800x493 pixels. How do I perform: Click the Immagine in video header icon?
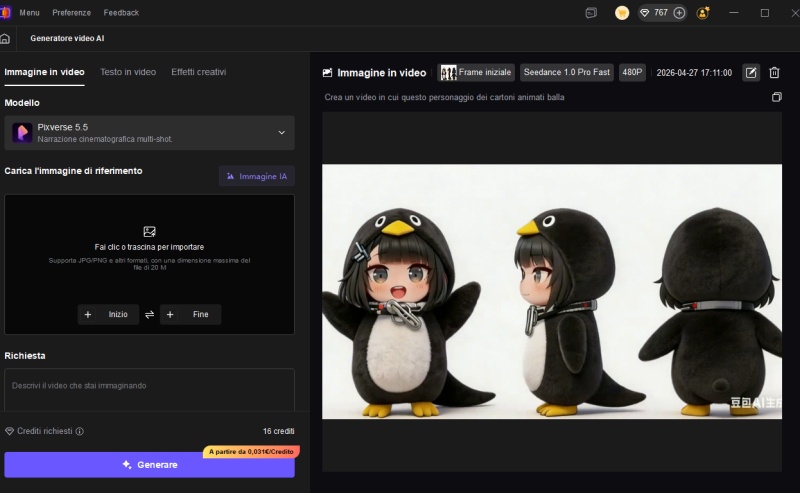click(x=328, y=73)
